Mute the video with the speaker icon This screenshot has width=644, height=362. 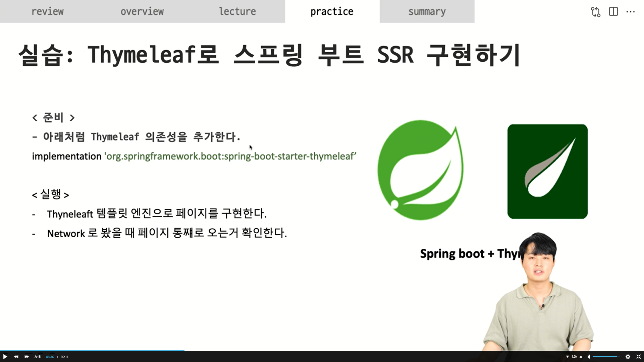point(589,357)
